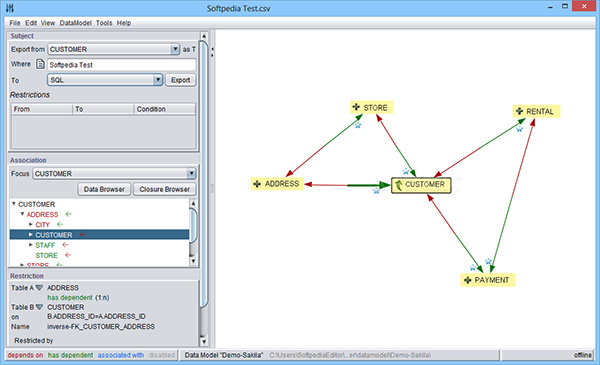The image size is (600, 365).
Task: Click the Export button
Action: point(181,80)
